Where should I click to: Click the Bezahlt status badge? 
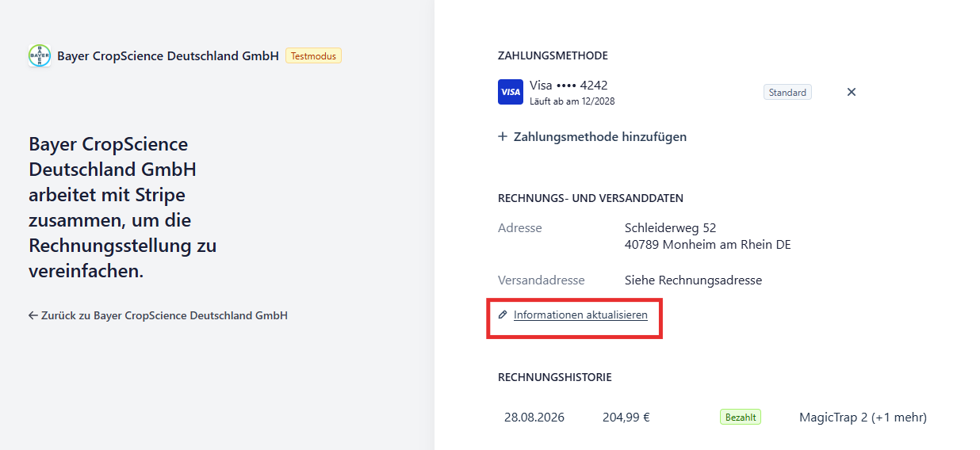coord(741,417)
